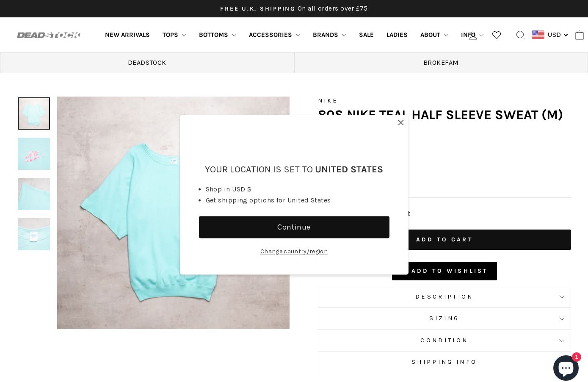The image size is (588, 382).
Task: Select the neck label thumbnail
Action: [34, 234]
